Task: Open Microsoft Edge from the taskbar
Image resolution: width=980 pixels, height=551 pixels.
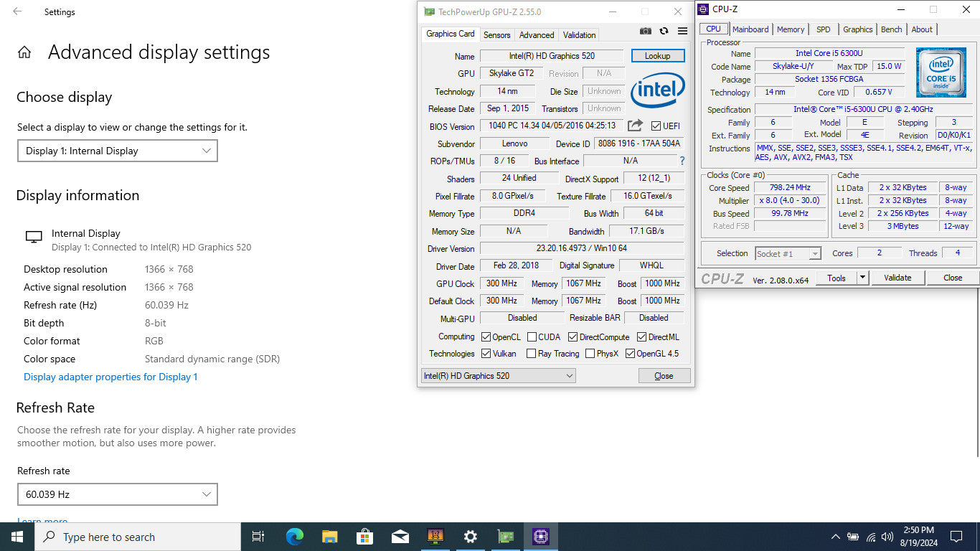Action: point(294,537)
